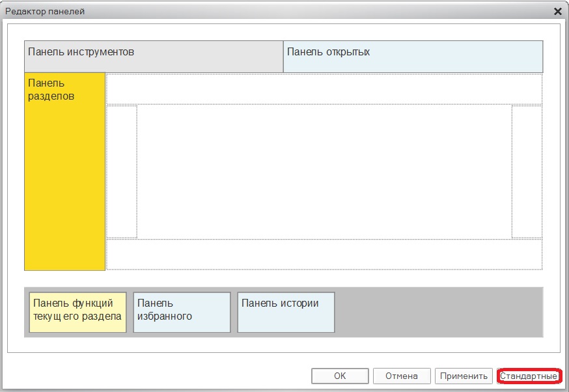
Task: Close the Редактор панелей dialog
Action: pos(558,12)
